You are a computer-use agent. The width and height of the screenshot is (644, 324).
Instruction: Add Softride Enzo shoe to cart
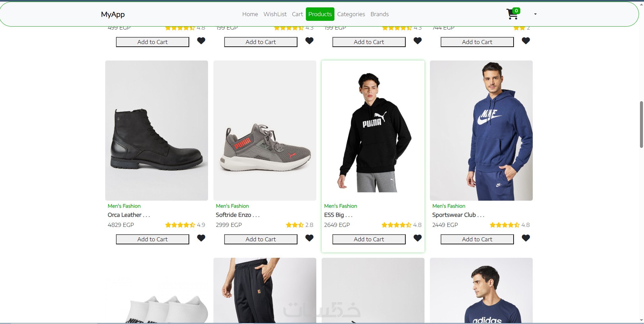coord(261,239)
